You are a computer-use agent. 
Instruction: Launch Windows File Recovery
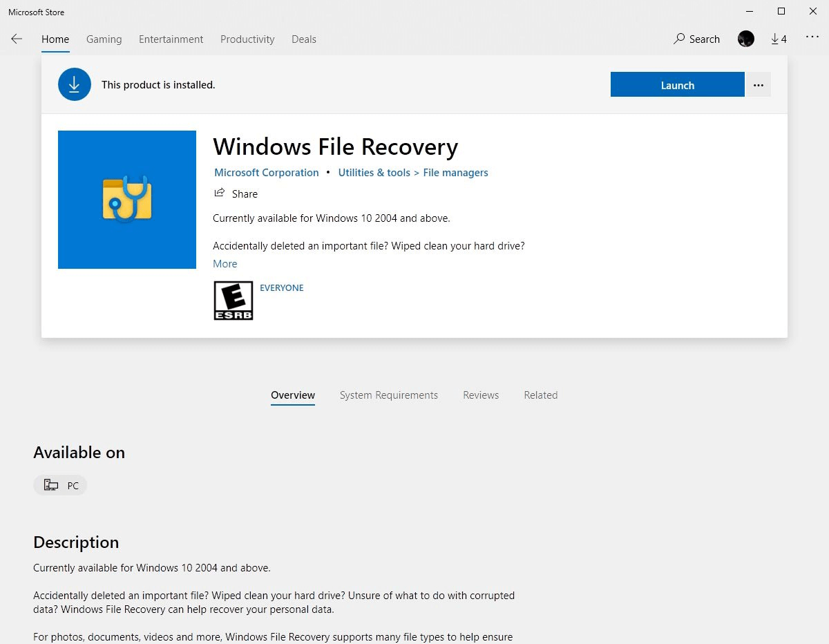pyautogui.click(x=677, y=84)
